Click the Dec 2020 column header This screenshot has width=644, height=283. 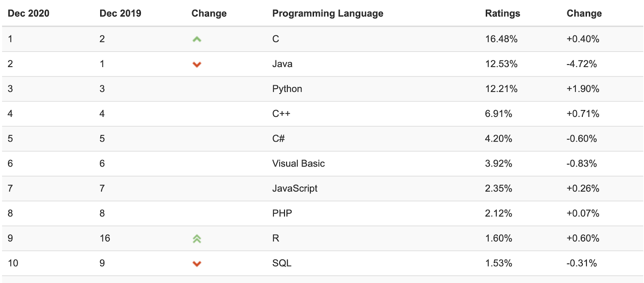(29, 13)
